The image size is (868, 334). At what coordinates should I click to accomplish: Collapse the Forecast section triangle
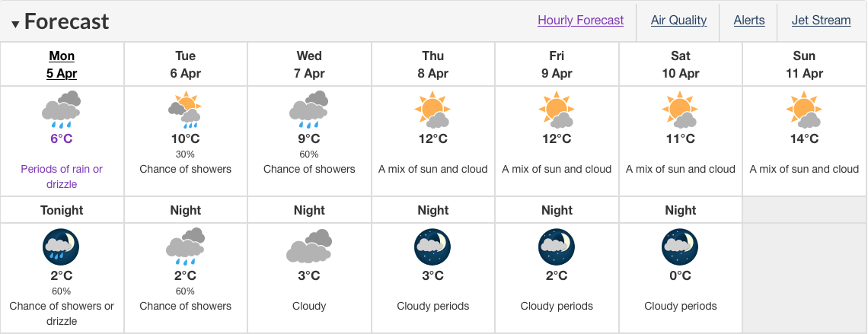click(x=15, y=24)
